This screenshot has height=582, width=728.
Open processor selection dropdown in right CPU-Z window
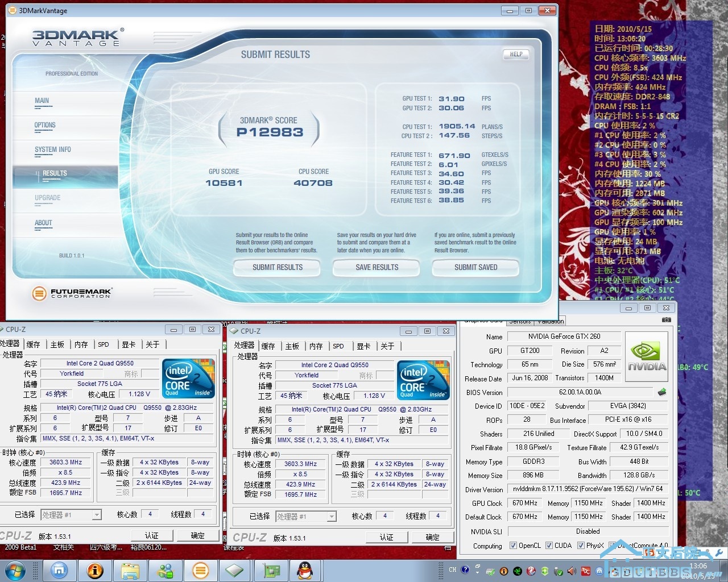click(x=332, y=517)
